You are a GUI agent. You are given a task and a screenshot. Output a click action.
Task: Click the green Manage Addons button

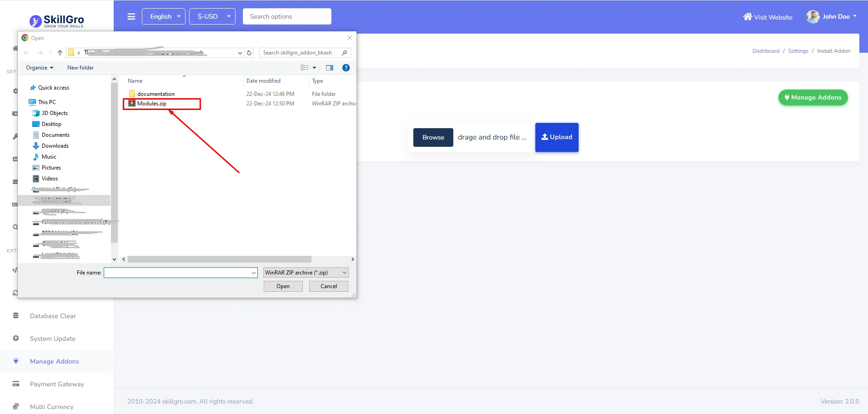tap(813, 98)
